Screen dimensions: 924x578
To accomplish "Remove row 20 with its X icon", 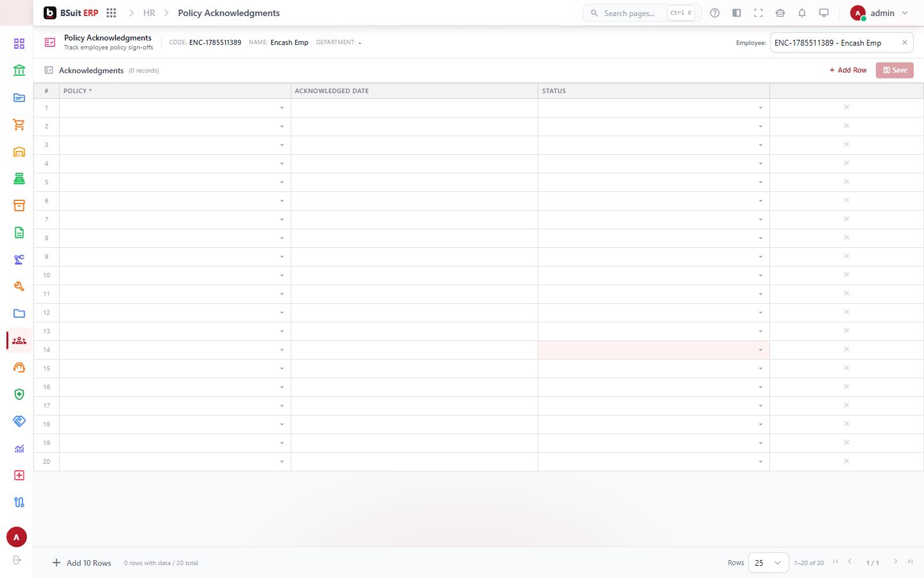I will click(846, 461).
